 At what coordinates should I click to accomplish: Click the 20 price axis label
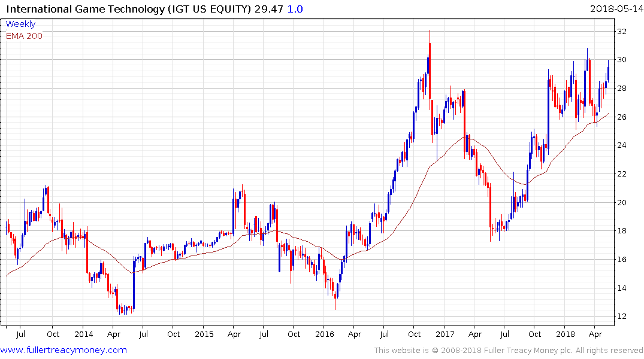(x=621, y=203)
